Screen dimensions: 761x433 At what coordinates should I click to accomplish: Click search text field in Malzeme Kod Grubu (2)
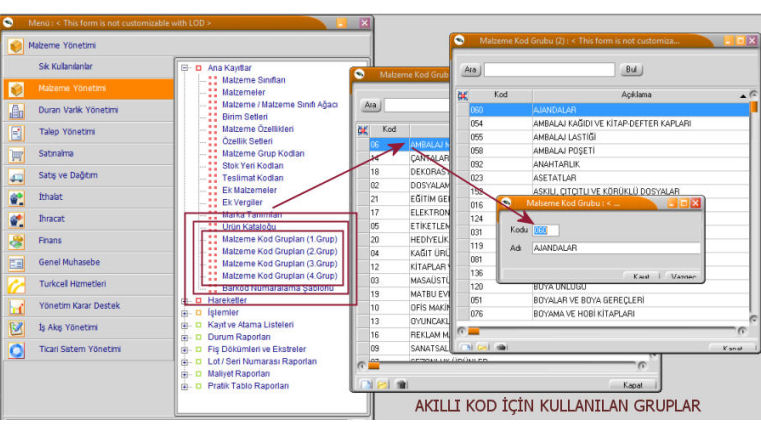coord(549,70)
